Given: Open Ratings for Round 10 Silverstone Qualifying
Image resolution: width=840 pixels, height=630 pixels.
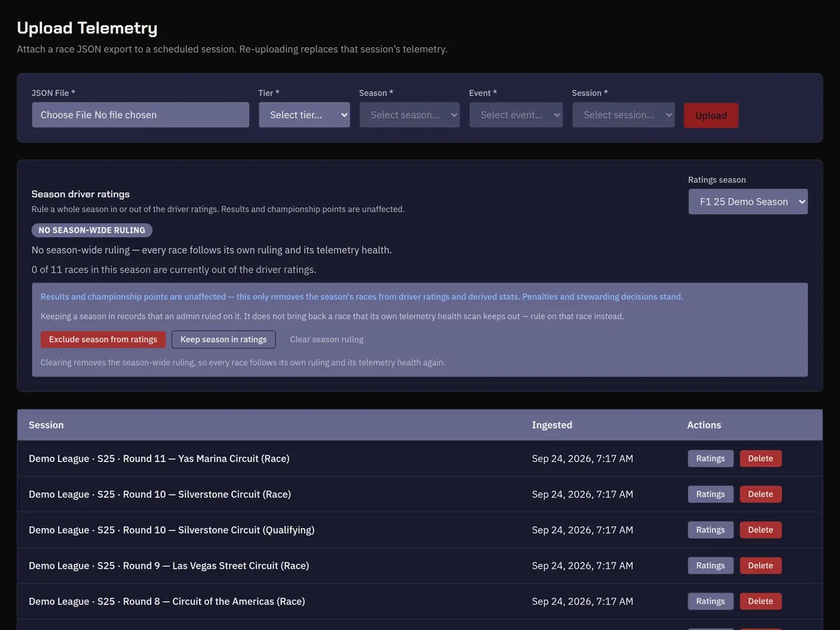Looking at the screenshot, I should (710, 530).
